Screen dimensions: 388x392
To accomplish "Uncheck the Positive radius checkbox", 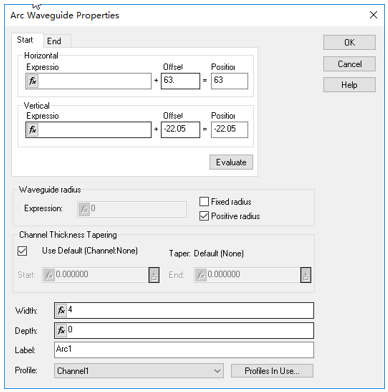I will [x=204, y=216].
